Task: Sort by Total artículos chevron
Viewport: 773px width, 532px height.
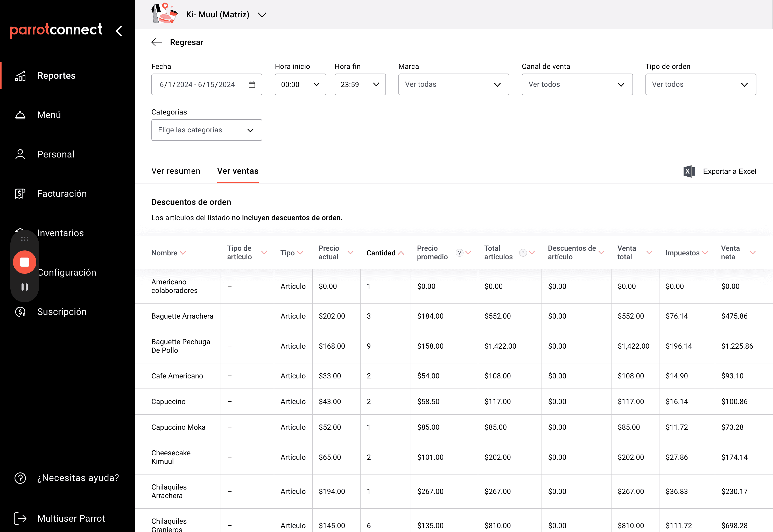Action: [x=532, y=253]
